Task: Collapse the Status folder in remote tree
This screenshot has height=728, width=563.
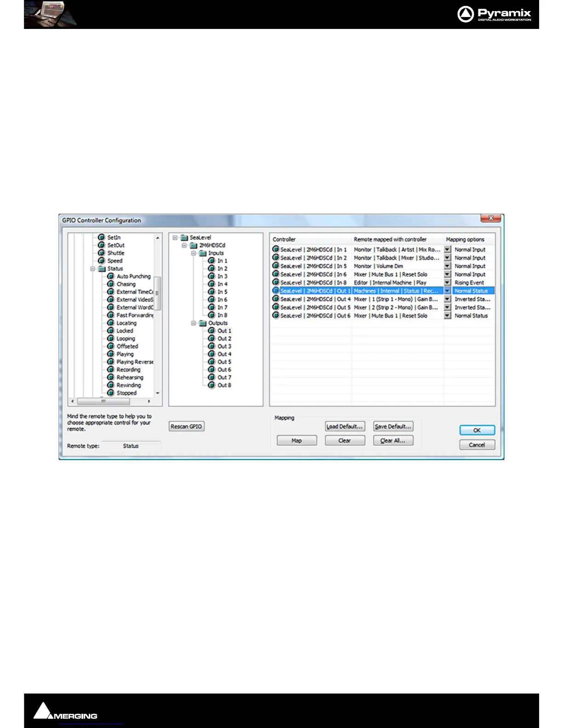Action: coord(92,268)
